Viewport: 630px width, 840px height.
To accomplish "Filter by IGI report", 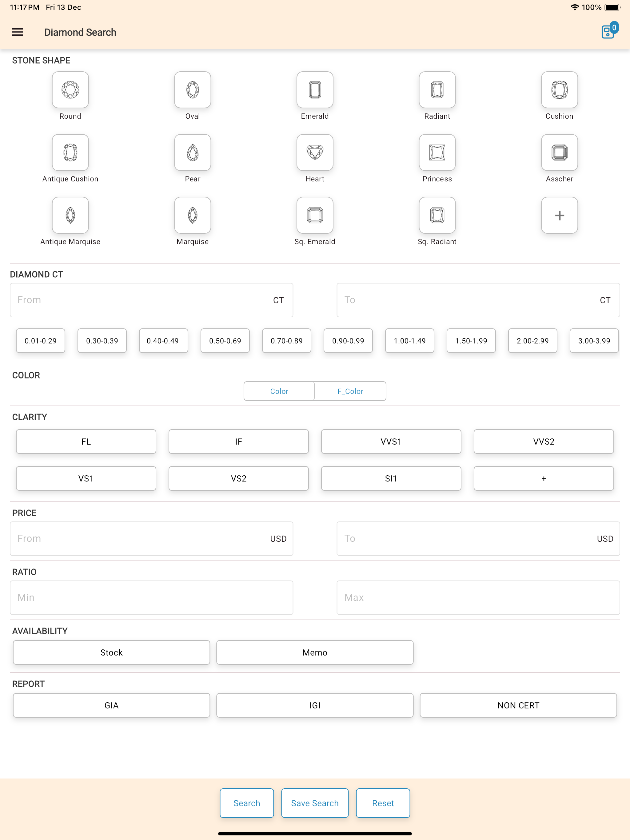I will pos(315,705).
